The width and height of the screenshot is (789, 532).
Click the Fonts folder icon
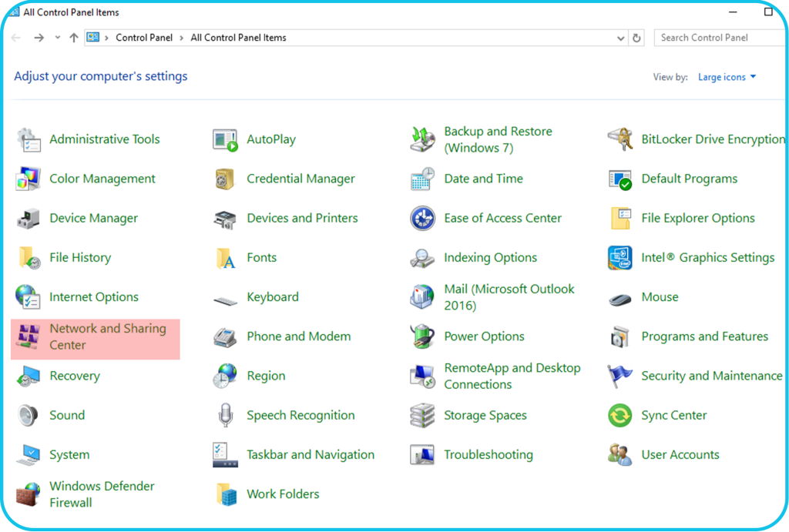[226, 258]
